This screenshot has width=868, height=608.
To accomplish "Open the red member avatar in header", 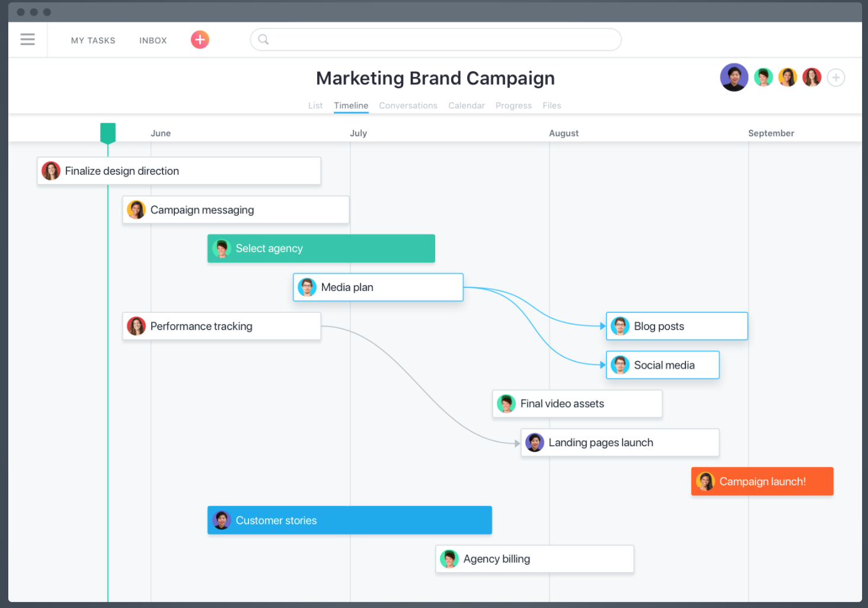I will tap(812, 78).
